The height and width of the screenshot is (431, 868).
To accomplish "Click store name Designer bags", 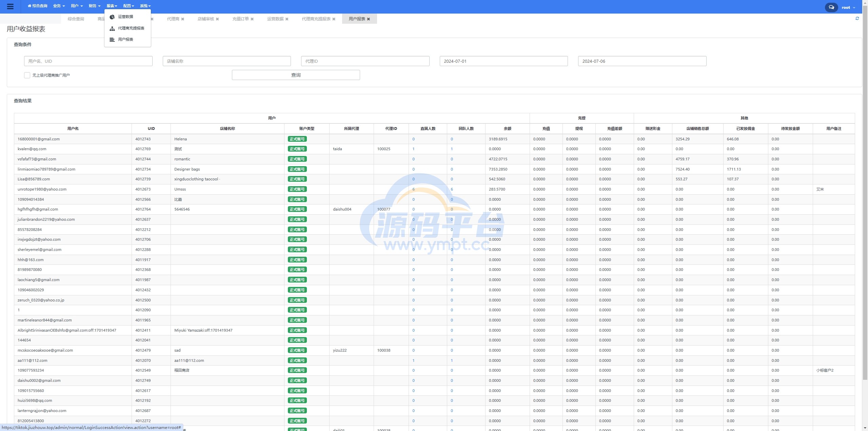I will pyautogui.click(x=187, y=170).
